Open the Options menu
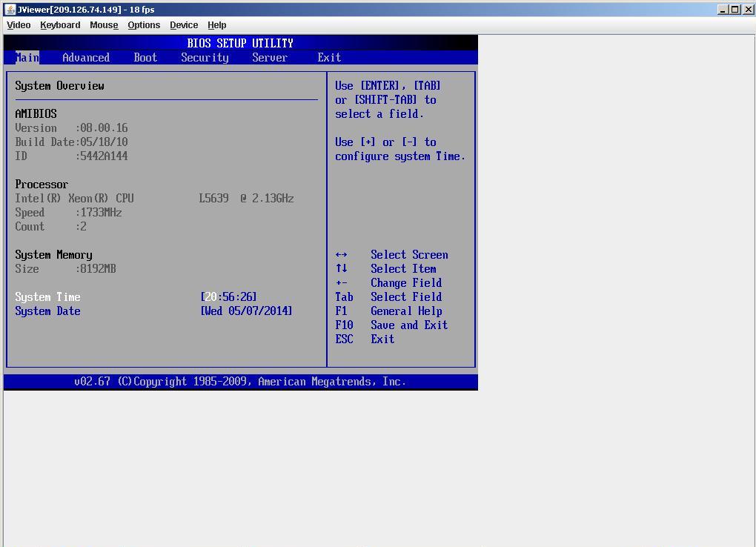 pyautogui.click(x=144, y=25)
